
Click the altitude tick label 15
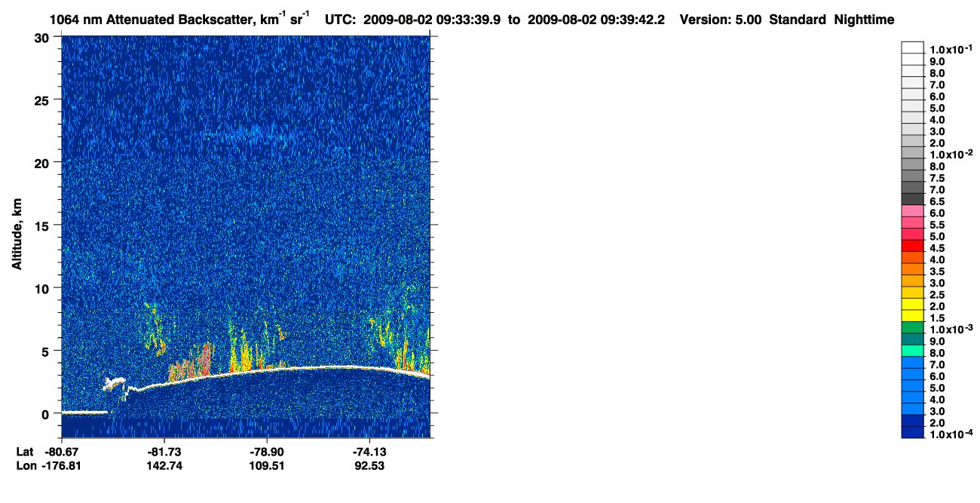44,225
